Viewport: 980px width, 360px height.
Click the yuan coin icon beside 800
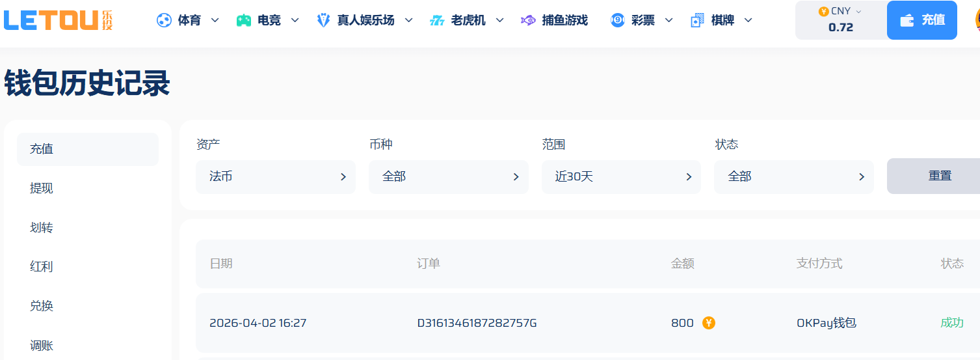[x=708, y=323]
